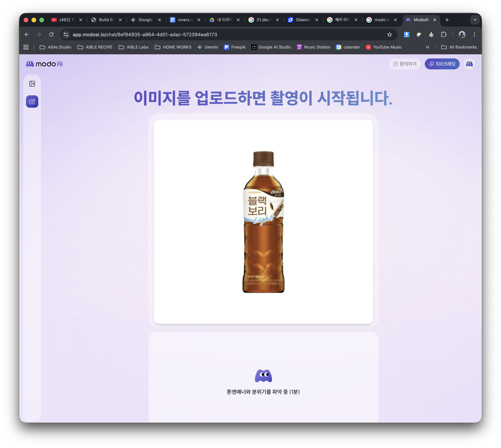This screenshot has height=448, width=501.
Task: Click the modo AI logo
Action: [44, 64]
